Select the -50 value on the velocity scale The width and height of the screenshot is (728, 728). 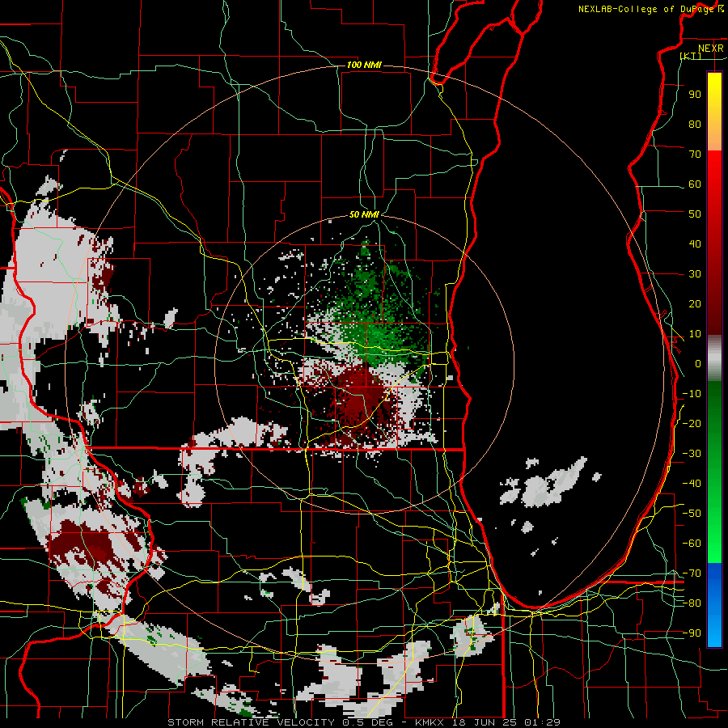(692, 514)
